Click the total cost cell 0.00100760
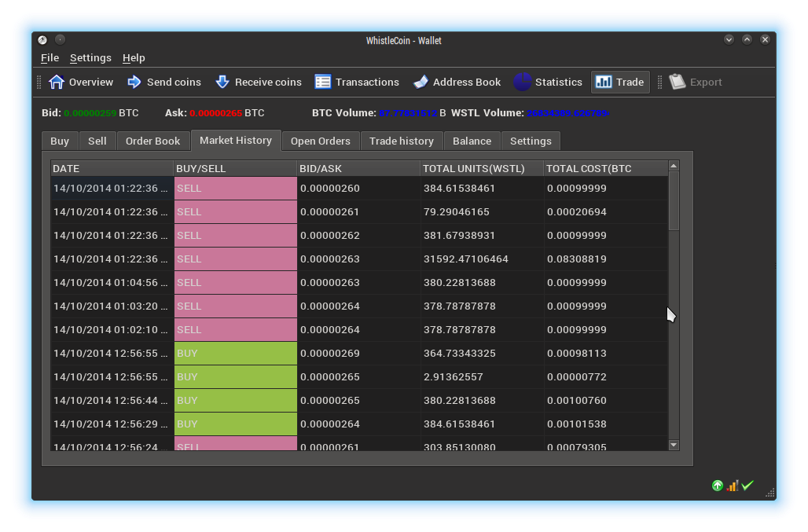 [605, 401]
